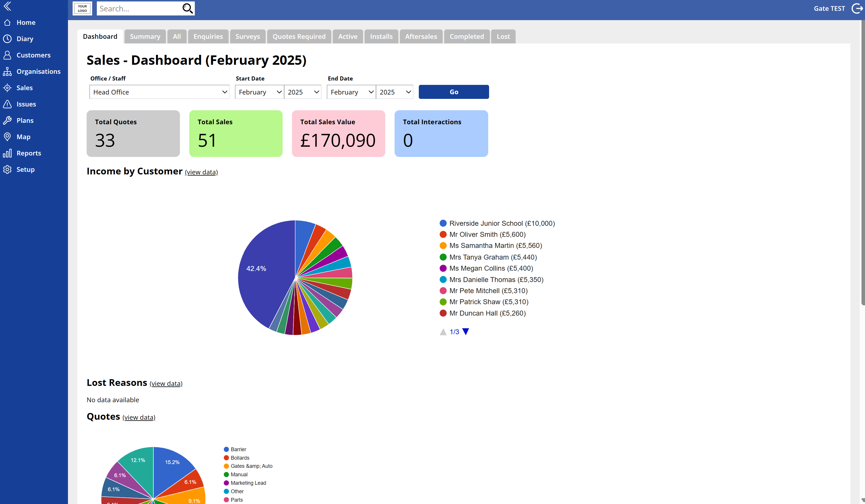Click the Total Sales Value card

(x=339, y=134)
